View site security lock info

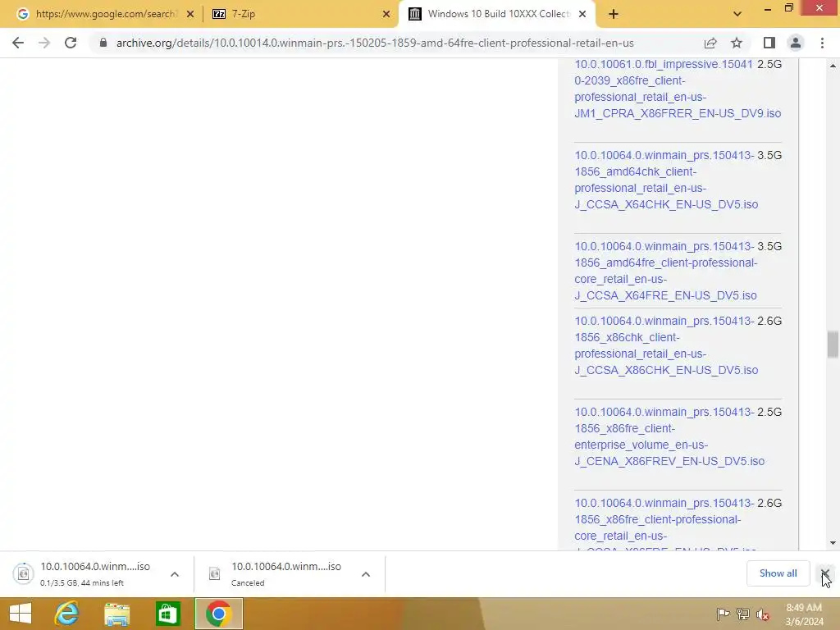103,43
